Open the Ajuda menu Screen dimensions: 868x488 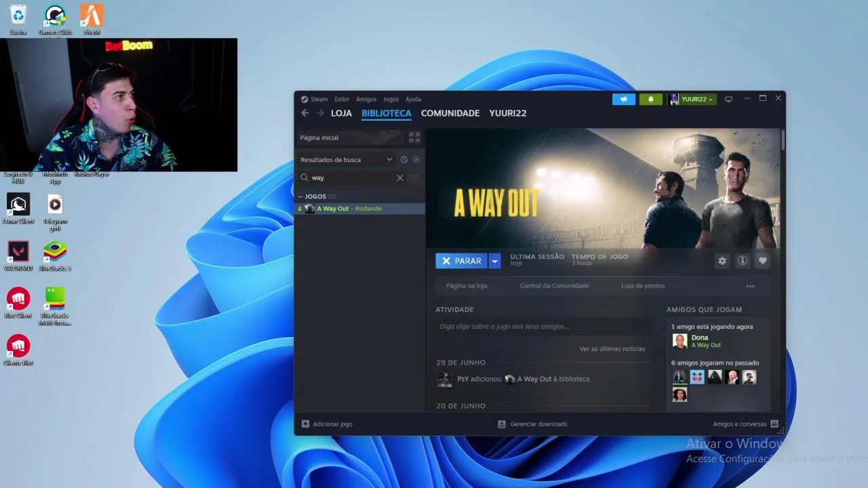click(413, 99)
